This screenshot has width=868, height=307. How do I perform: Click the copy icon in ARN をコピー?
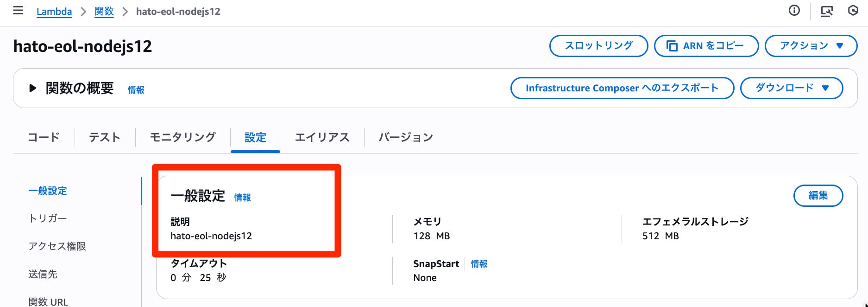tap(672, 46)
